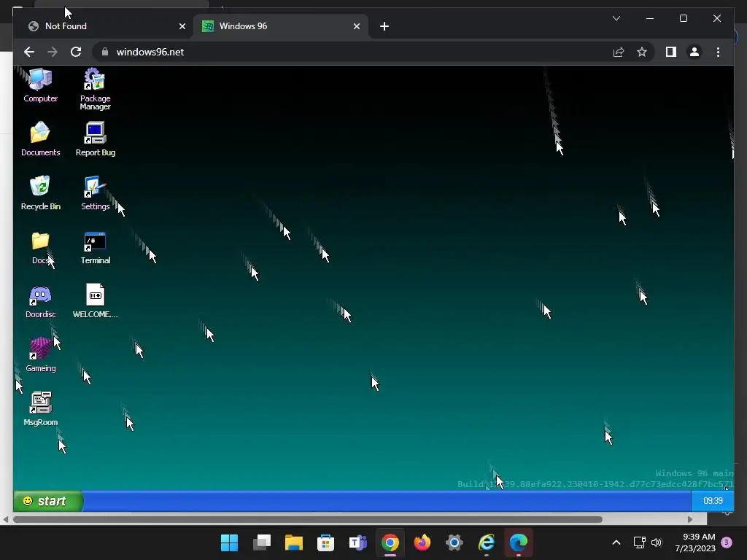The image size is (747, 560).
Task: Open the notification count badge
Action: pyautogui.click(x=727, y=542)
